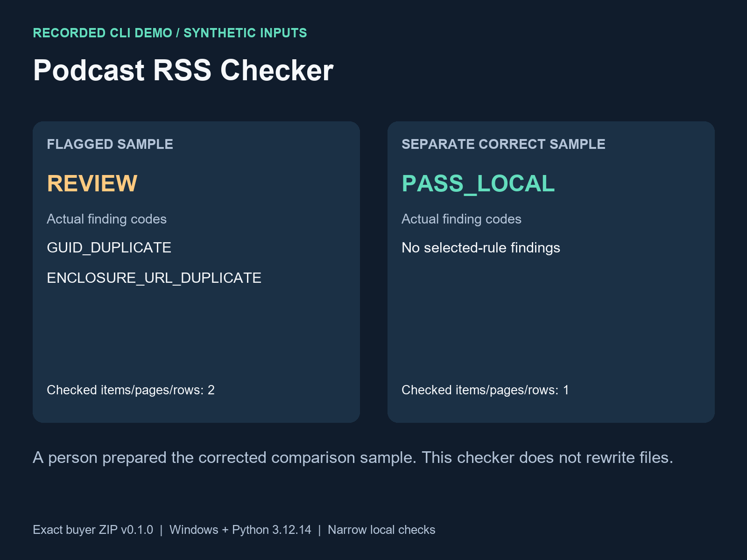Select the 'ENCLOSURE_URL_DUPLICATE' finding code
The width and height of the screenshot is (747, 560).
pyautogui.click(x=154, y=278)
